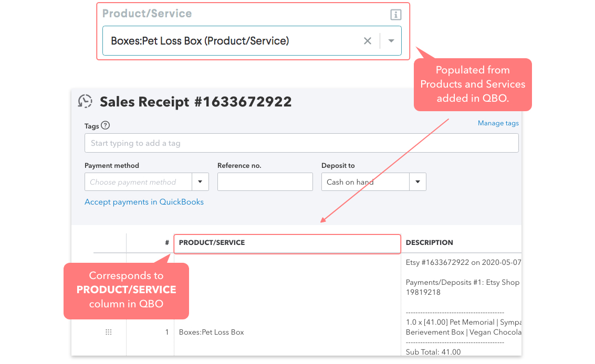The height and width of the screenshot is (364, 595).
Task: Expand the Deposit to dropdown arrow
Action: click(417, 182)
